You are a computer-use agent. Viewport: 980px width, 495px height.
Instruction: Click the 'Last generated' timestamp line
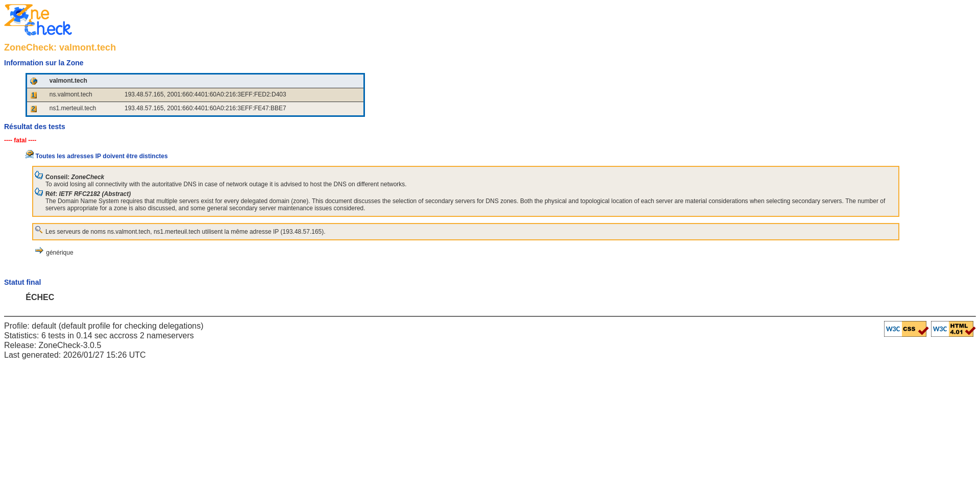pos(75,355)
